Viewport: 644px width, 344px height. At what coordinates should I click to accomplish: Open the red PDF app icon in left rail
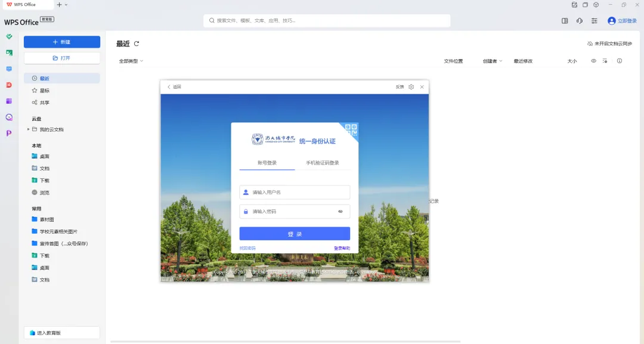(x=9, y=85)
